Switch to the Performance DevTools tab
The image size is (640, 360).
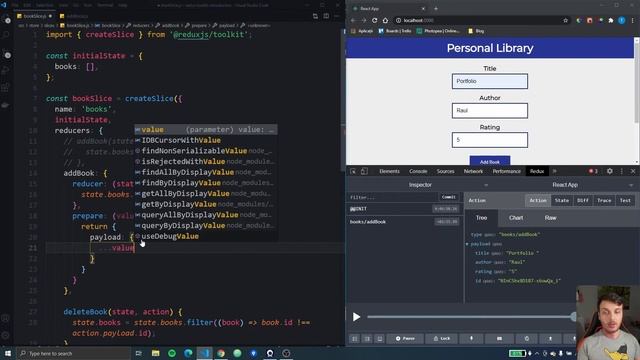506,171
